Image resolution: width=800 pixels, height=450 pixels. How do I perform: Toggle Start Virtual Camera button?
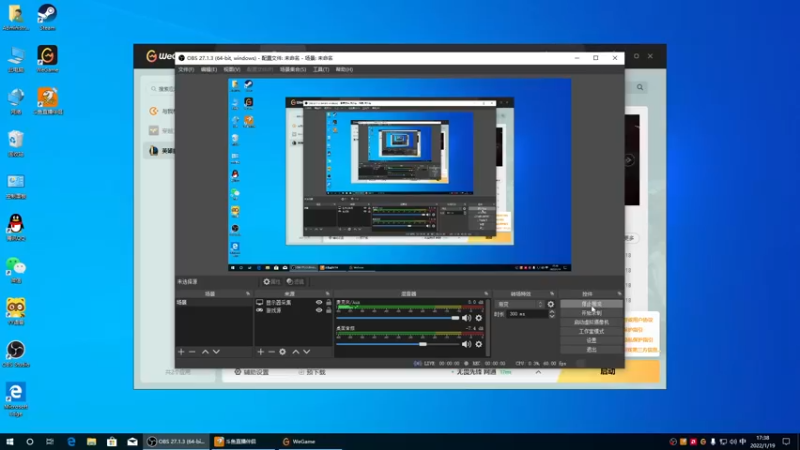tap(591, 322)
